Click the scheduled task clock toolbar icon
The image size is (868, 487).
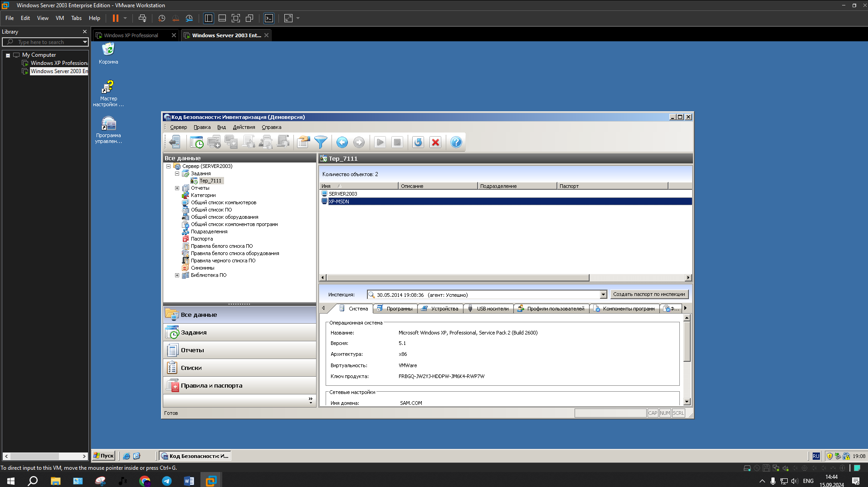click(197, 142)
